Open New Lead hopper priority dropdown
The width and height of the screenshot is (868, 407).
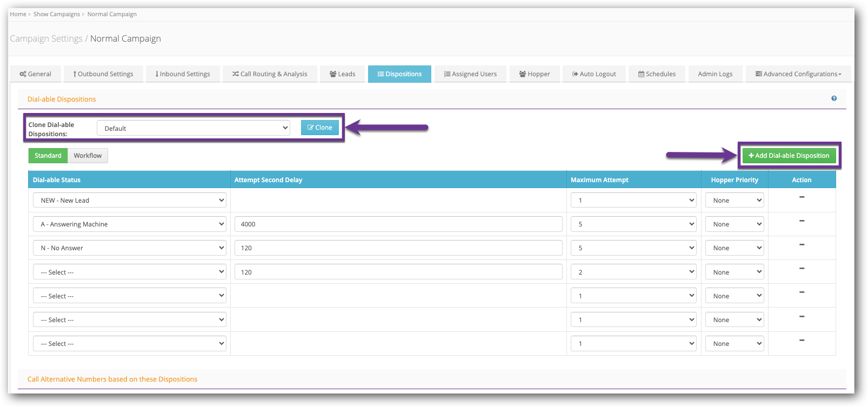pyautogui.click(x=735, y=200)
